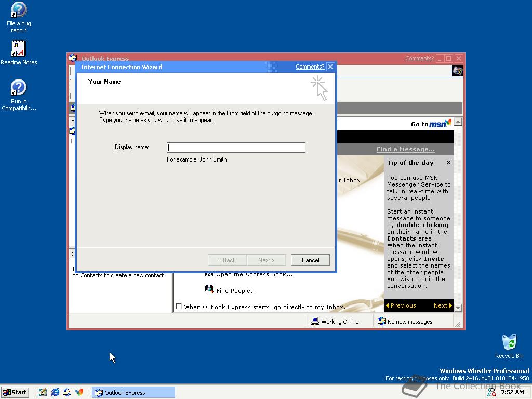Open Comments link in the wizard title bar
Image resolution: width=532 pixels, height=399 pixels.
pyautogui.click(x=310, y=66)
